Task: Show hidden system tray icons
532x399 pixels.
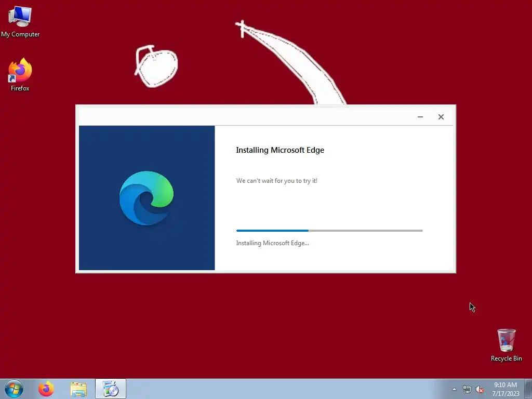Action: coord(454,389)
